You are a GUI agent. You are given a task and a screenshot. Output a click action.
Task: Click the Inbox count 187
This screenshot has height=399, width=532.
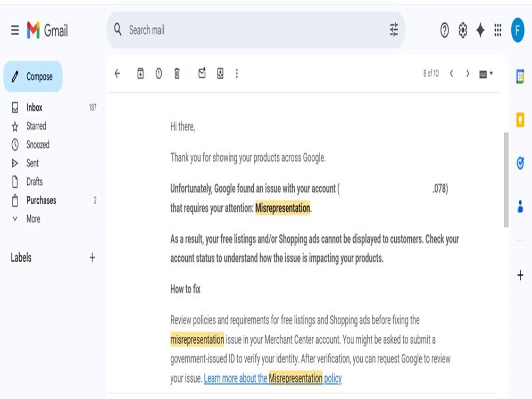point(93,107)
